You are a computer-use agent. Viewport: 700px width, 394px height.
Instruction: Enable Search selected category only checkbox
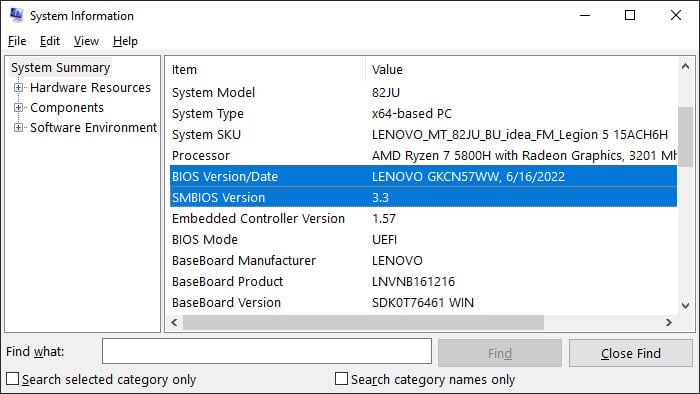coord(12,379)
